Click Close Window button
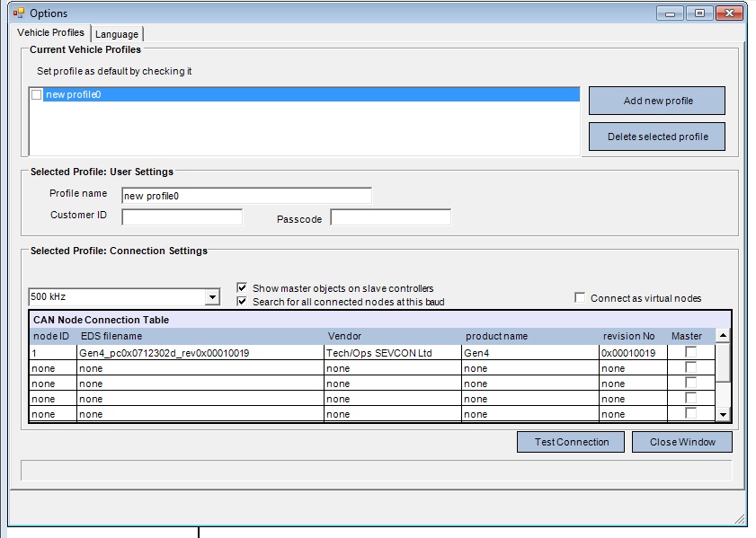The height and width of the screenshot is (538, 756). 681,442
